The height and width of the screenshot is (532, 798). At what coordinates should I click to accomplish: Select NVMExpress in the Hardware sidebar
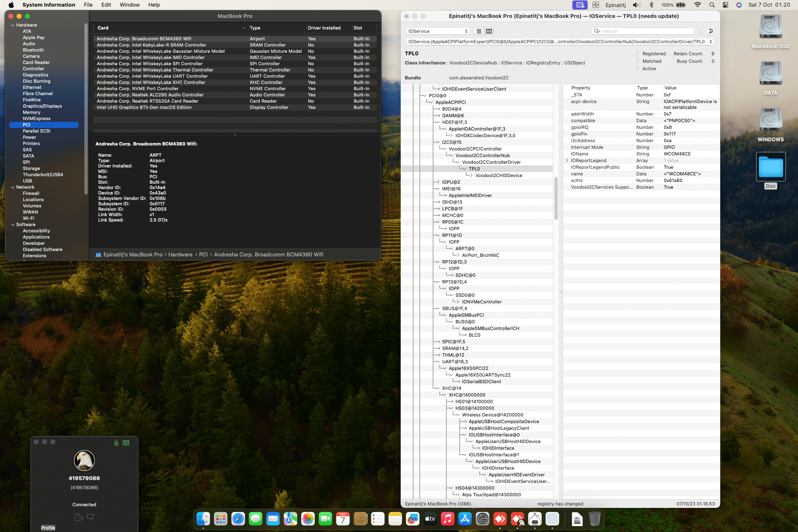(37, 118)
